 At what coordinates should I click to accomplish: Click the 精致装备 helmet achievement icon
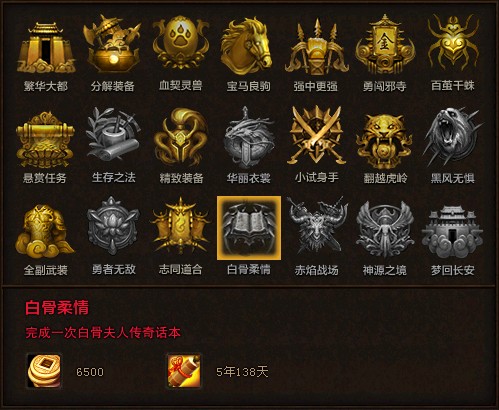click(x=181, y=137)
